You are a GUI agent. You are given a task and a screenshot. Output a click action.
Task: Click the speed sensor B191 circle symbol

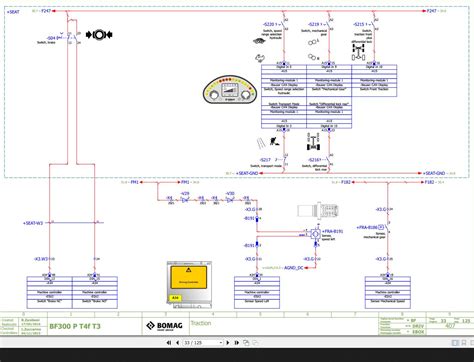[315, 234]
